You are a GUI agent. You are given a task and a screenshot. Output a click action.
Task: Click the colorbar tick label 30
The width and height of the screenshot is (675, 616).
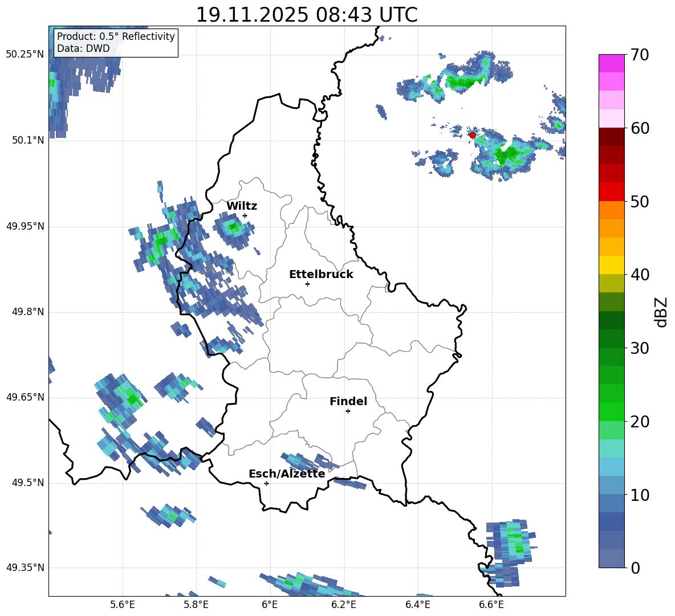click(640, 348)
